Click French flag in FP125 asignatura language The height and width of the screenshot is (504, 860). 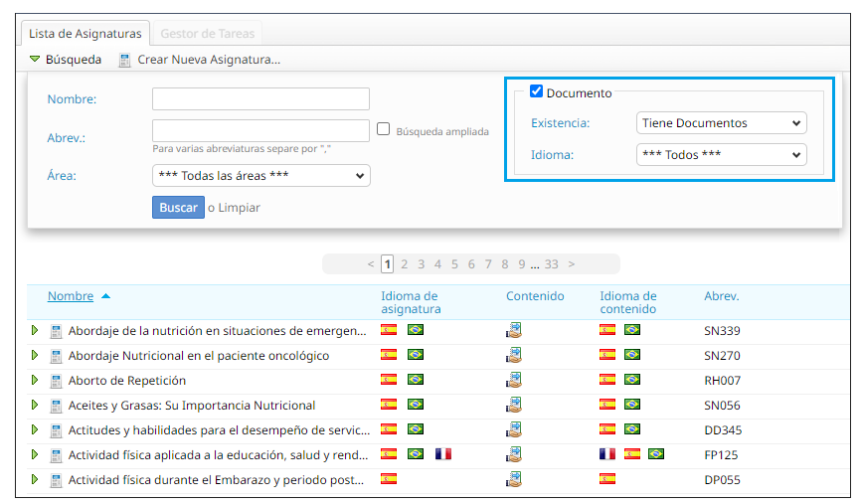(x=443, y=453)
